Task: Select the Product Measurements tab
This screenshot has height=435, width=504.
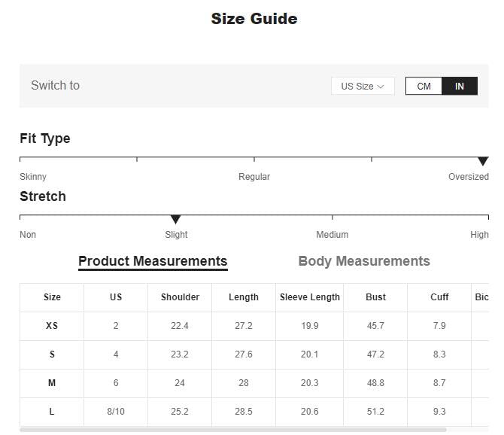Action: click(153, 261)
